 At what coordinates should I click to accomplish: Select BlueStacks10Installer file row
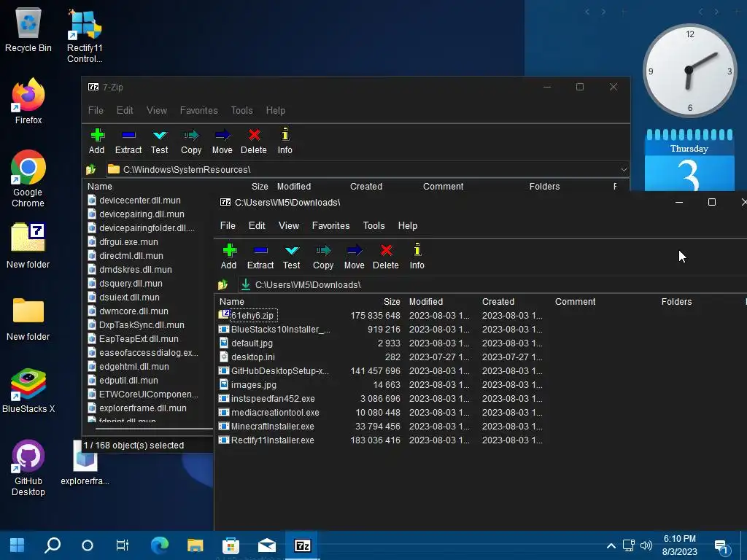[x=274, y=330]
